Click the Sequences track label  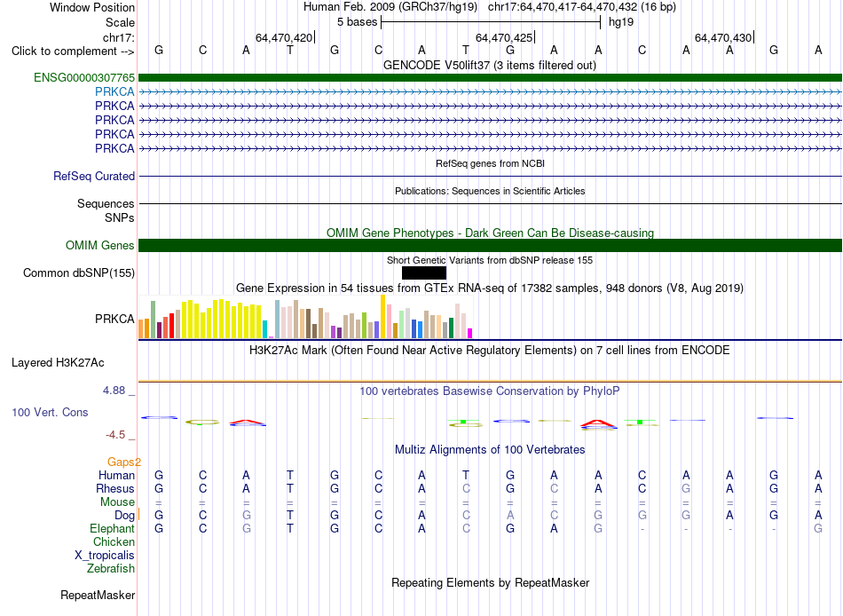pos(106,203)
